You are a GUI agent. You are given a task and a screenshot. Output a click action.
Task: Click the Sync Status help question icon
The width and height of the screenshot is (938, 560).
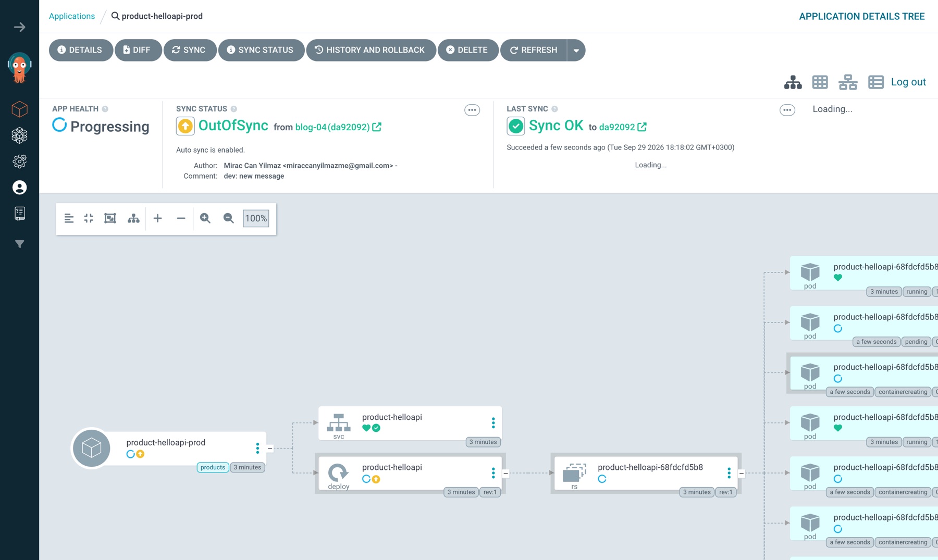pyautogui.click(x=234, y=109)
